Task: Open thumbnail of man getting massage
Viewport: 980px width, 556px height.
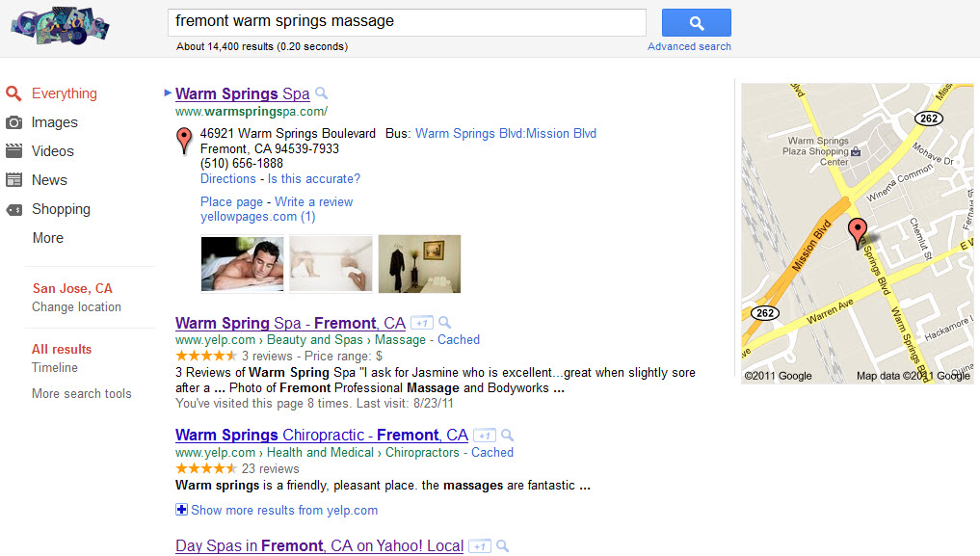Action: (x=243, y=264)
